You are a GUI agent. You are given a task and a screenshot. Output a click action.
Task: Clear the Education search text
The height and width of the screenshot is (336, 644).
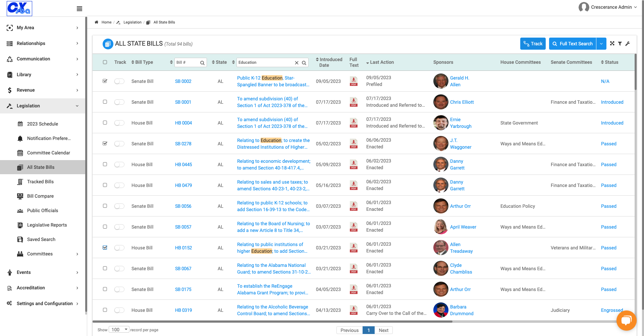pyautogui.click(x=297, y=63)
